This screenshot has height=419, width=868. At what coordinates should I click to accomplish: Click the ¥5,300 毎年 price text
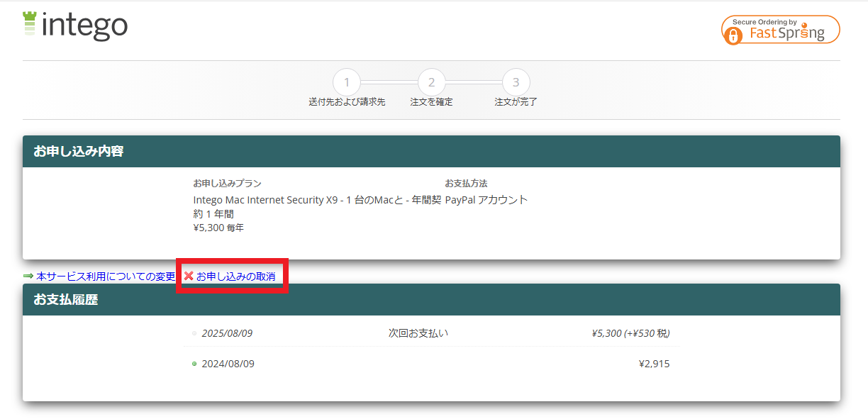218,228
